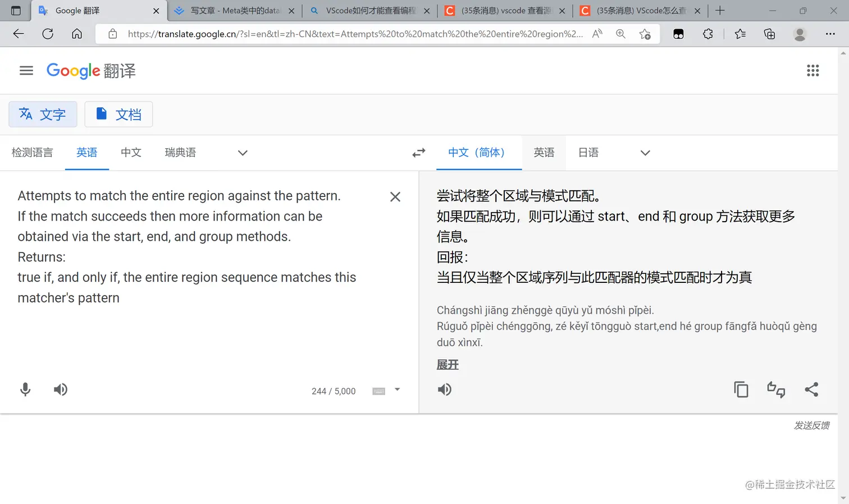This screenshot has width=849, height=504.
Task: Open the input tools dropdown arrow
Action: coord(397,390)
